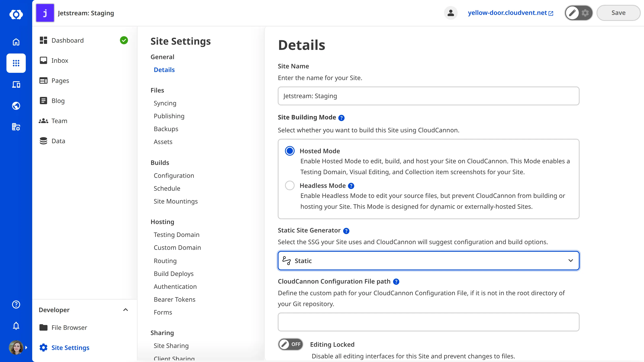Image resolution: width=644 pixels, height=362 pixels.
Task: Select the Headless Mode radio button
Action: click(290, 185)
